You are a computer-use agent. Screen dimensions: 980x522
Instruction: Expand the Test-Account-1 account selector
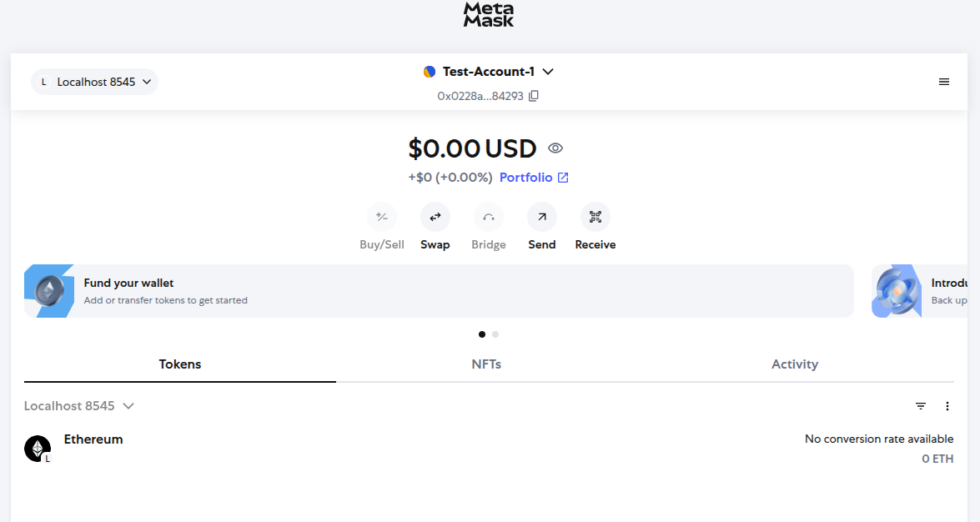[x=489, y=72]
